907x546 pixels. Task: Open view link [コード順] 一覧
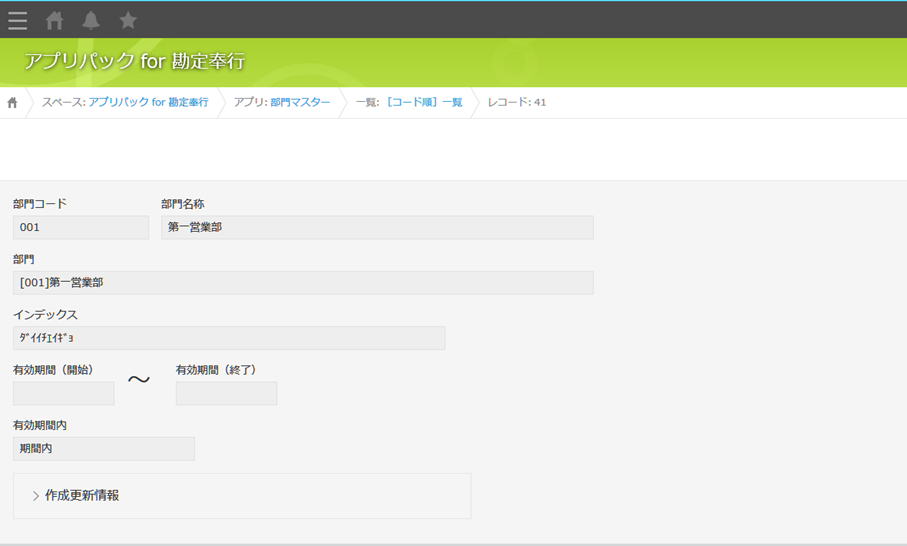[423, 102]
